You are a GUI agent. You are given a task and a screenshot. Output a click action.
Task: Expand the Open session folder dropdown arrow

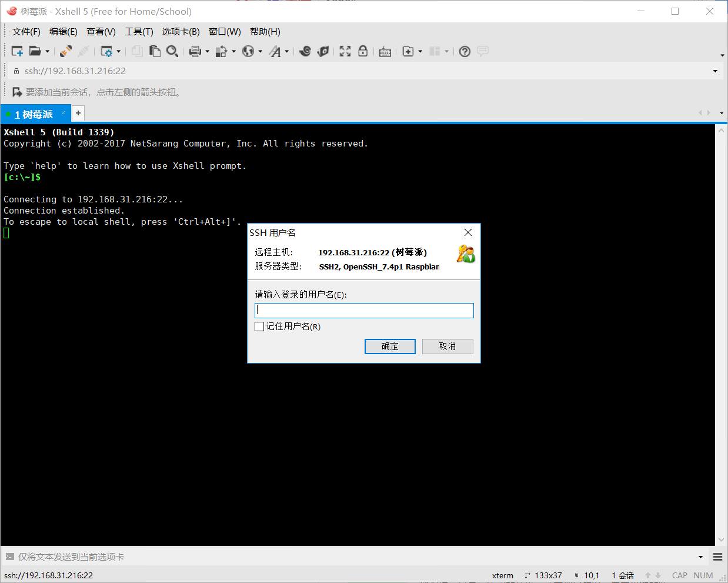pos(47,52)
